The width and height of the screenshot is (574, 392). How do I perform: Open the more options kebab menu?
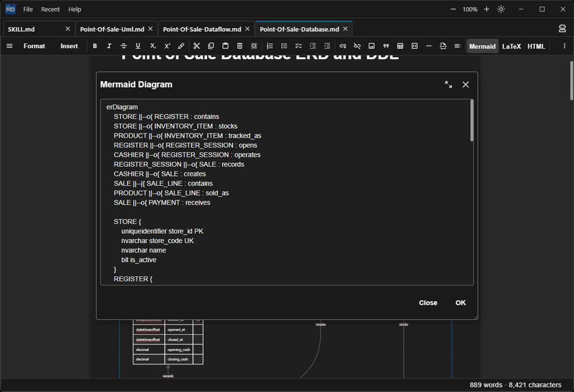(564, 46)
